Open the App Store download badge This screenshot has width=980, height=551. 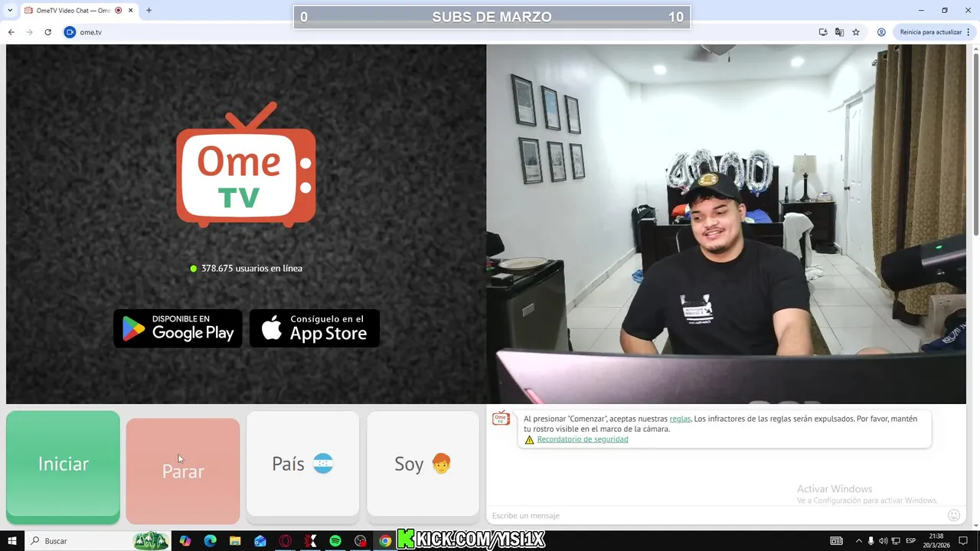pos(315,328)
